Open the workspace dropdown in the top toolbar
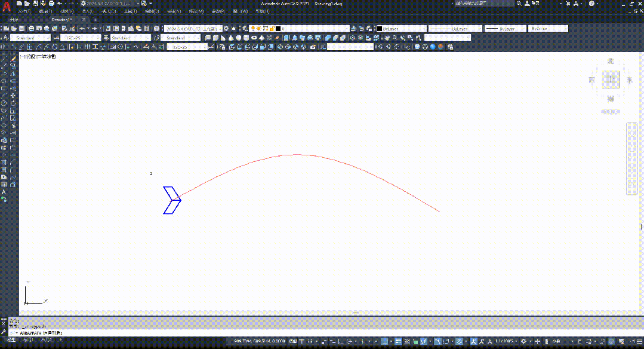The width and height of the screenshot is (644, 349). pos(193,29)
